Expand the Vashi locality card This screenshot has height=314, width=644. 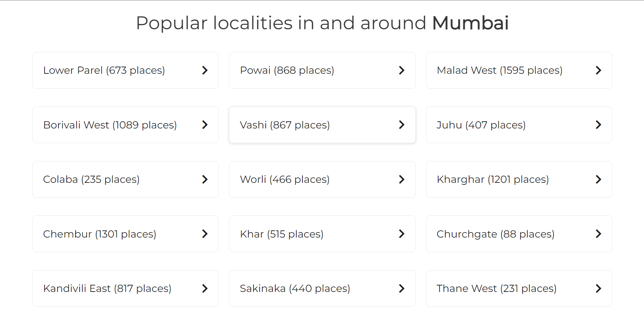322,125
